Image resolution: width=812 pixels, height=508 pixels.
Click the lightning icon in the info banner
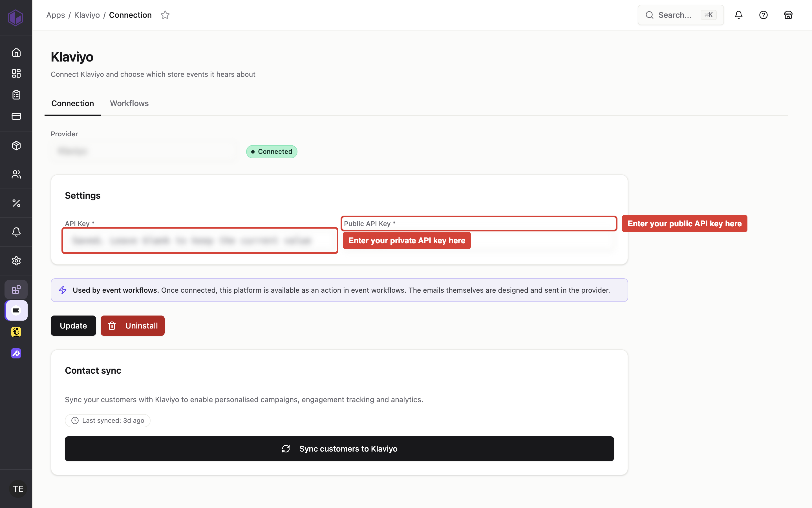point(63,290)
